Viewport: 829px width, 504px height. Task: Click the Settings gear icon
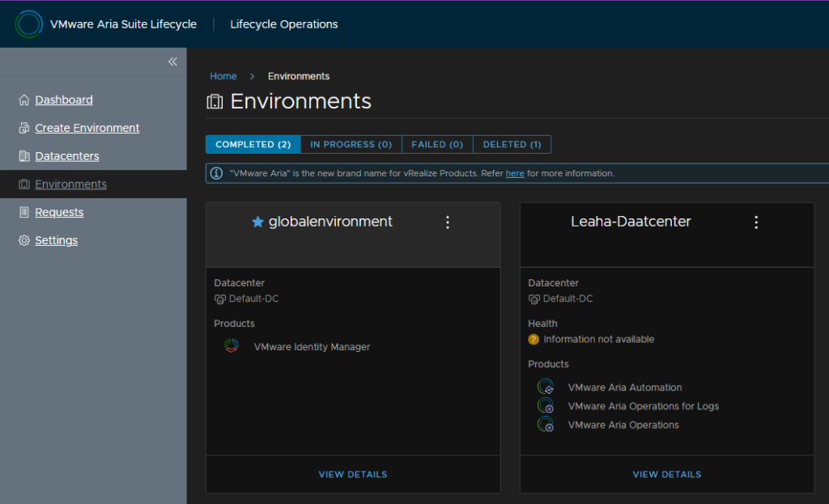tap(23, 240)
